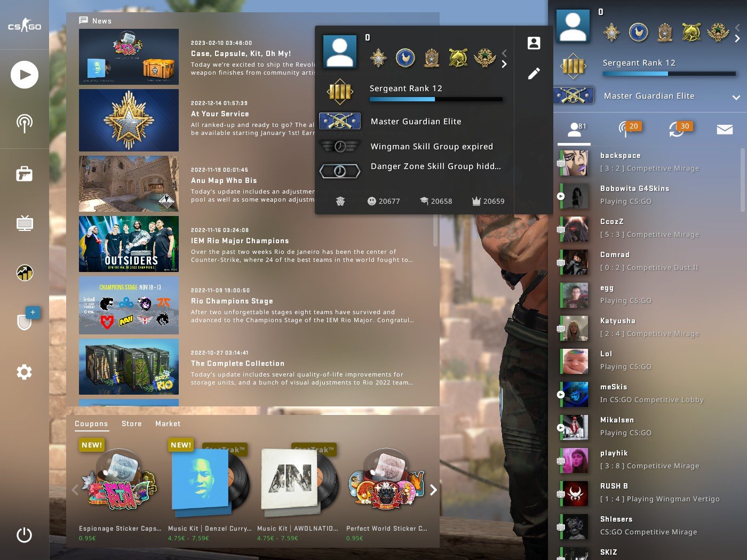Open Perfect World Sticker Capsule item
Screen dimensions: 747x560
tap(387, 490)
